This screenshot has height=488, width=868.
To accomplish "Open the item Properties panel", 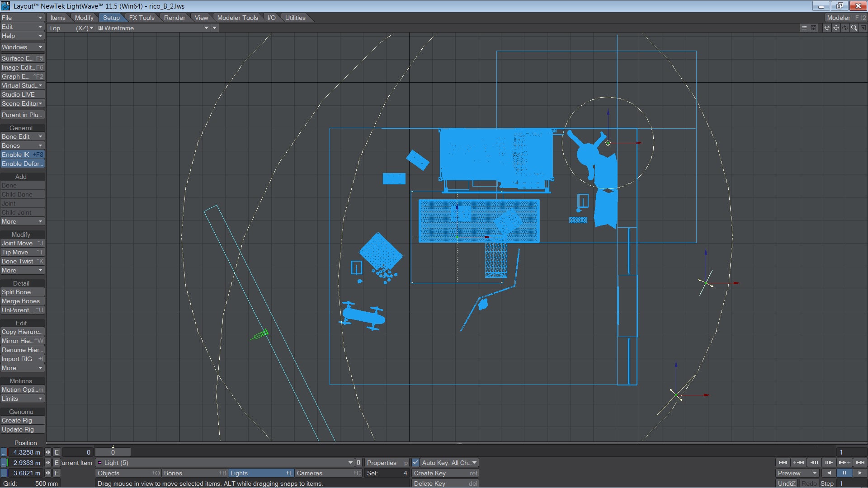I will (387, 463).
